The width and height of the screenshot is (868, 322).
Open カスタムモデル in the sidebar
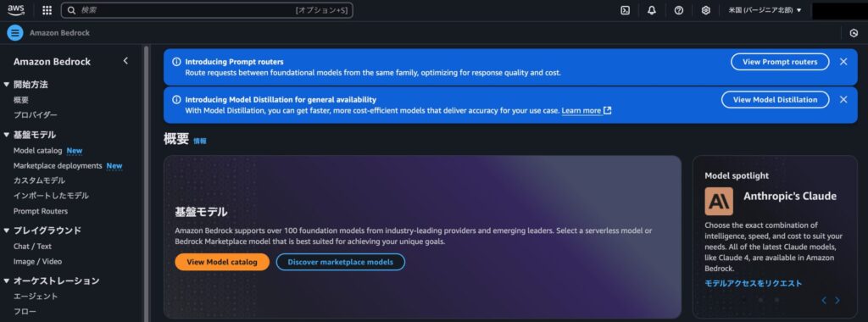(39, 180)
